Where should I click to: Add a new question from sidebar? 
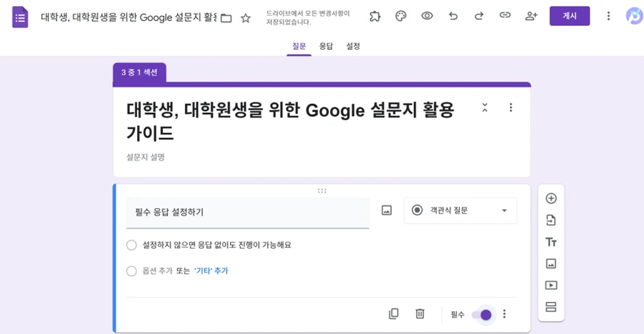[551, 198]
